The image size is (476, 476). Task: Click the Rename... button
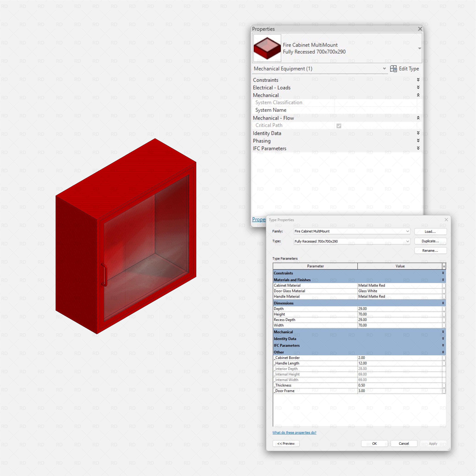[430, 250]
